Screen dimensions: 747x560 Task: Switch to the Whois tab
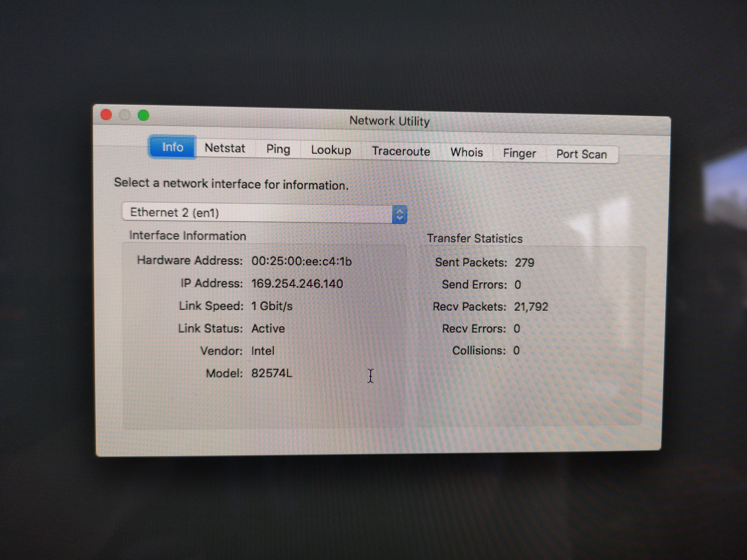[x=466, y=152]
